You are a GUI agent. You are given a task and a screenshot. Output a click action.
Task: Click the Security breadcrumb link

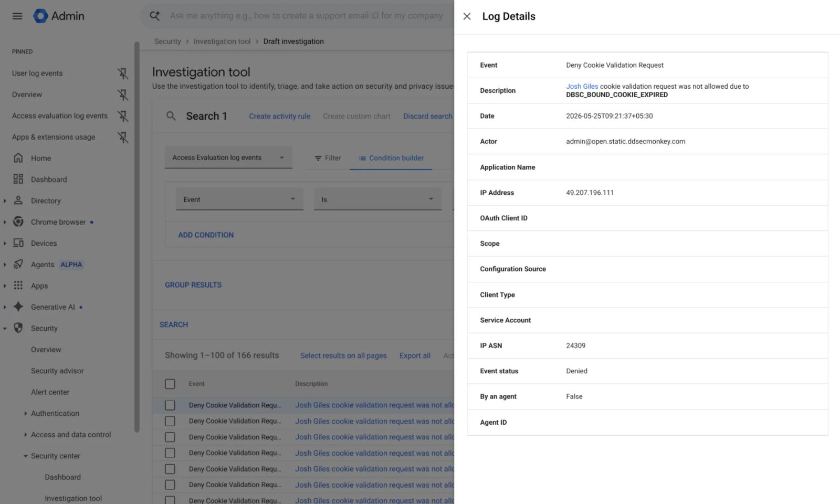[167, 41]
